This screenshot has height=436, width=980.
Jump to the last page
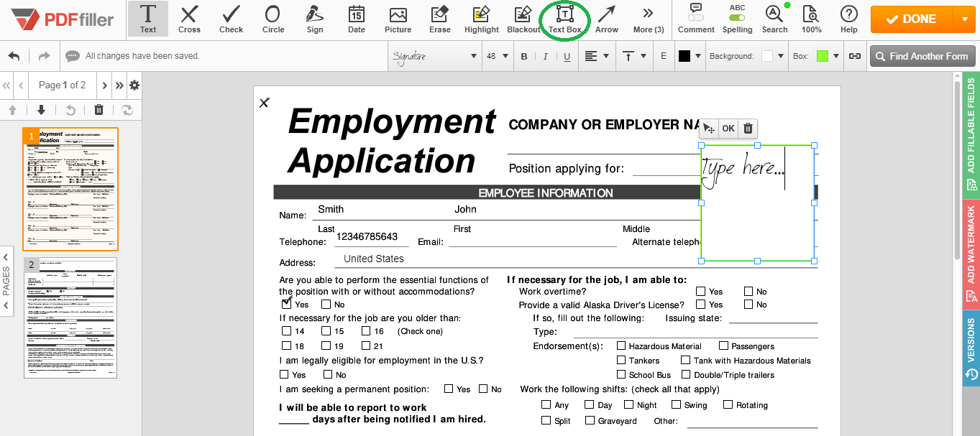[x=119, y=85]
